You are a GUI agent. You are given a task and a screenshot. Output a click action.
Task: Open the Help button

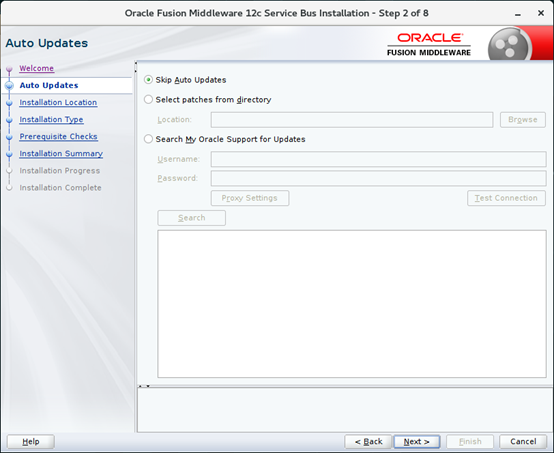click(x=31, y=442)
